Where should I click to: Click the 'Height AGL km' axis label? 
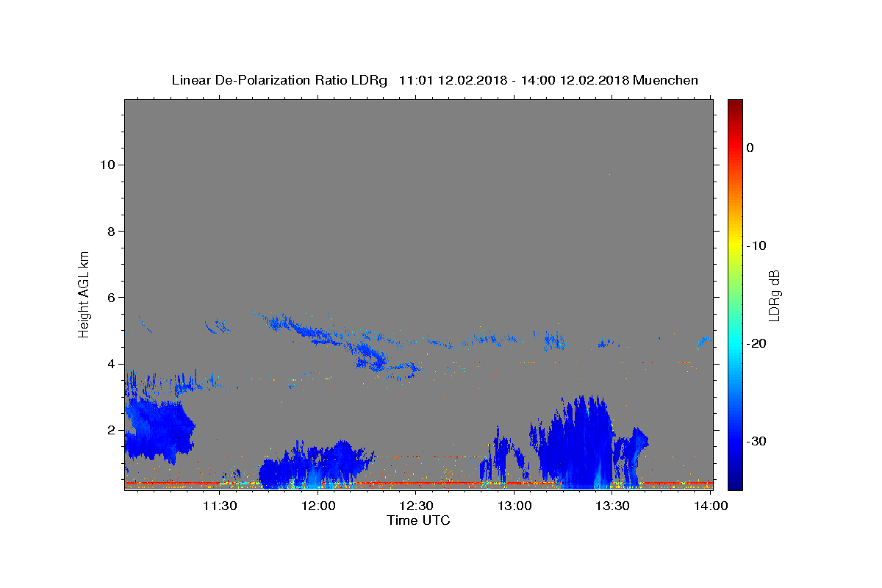[x=85, y=294]
